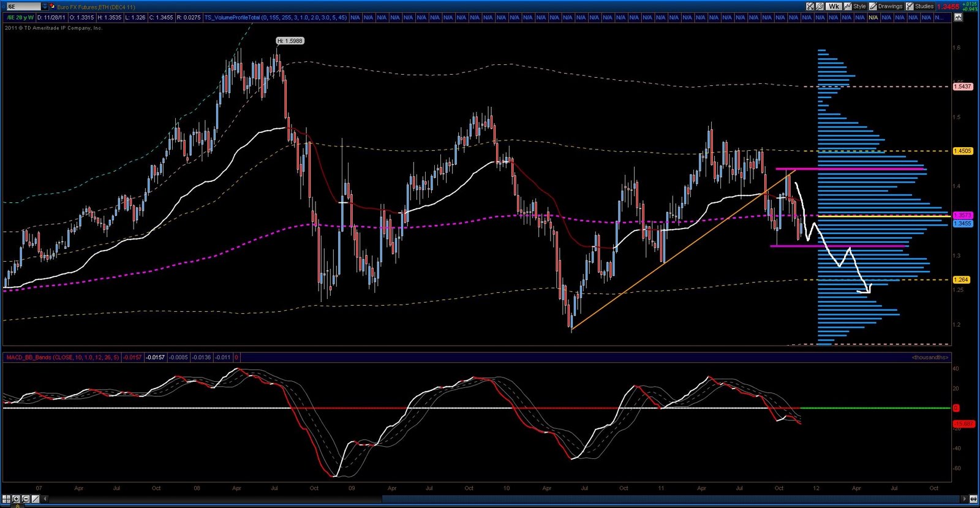980x508 pixels.
Task: Click the scroll right arrow at bottom right
Action: pos(965,499)
